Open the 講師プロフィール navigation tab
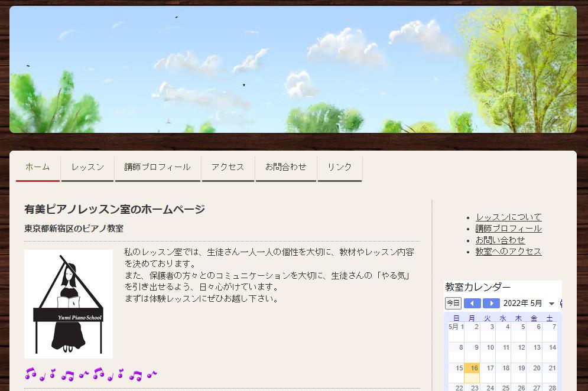Screen dimensions: 588x391 tap(157, 167)
